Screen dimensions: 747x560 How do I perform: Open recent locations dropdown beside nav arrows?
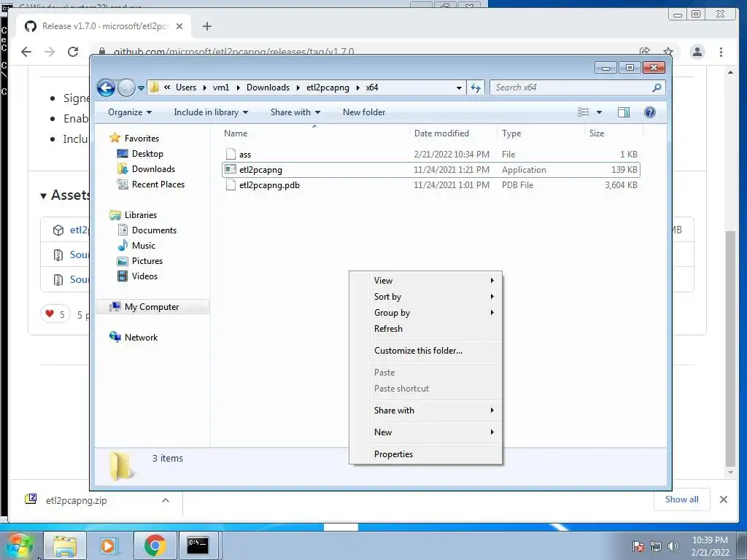[141, 88]
